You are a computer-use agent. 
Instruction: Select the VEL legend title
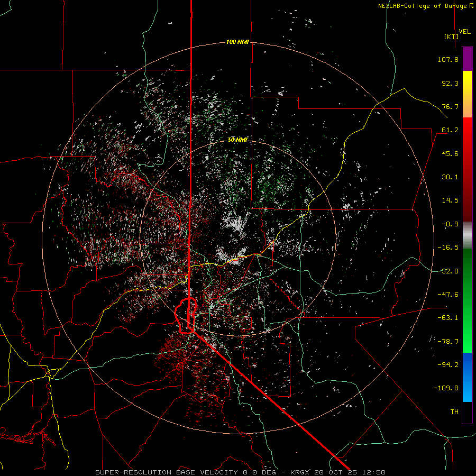coord(464,32)
